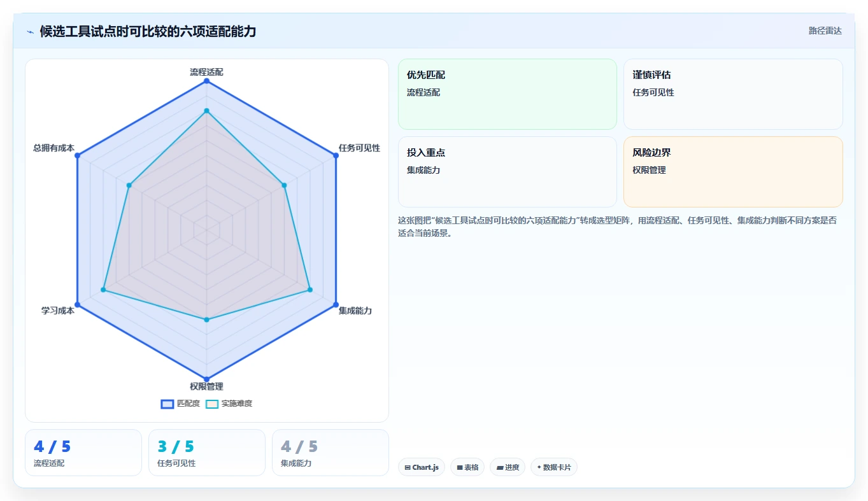Image resolution: width=868 pixels, height=501 pixels.
Task: Click the 3 / 5 任务可见性 stat card
Action: click(207, 453)
